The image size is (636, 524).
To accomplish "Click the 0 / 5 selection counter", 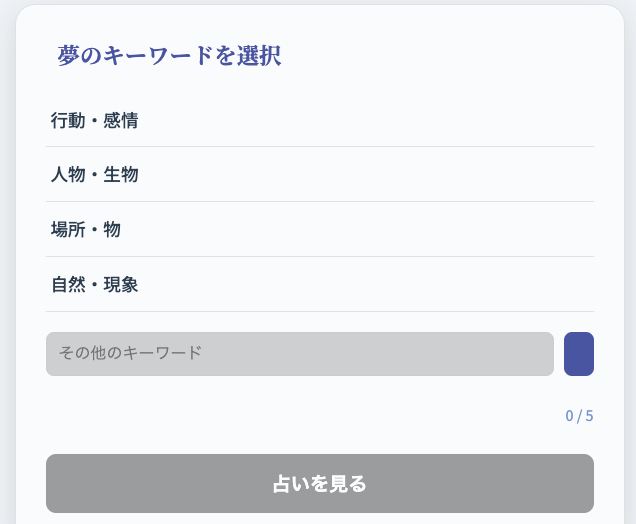I will coord(579,416).
